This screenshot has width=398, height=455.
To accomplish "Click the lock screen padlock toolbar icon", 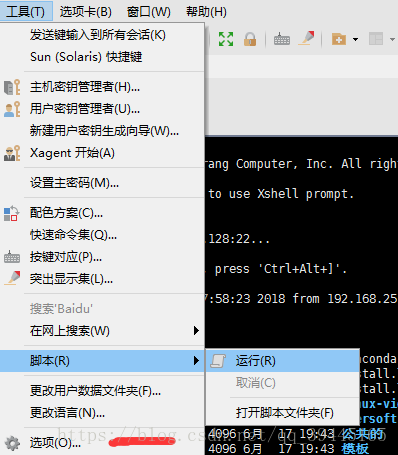I will pyautogui.click(x=250, y=39).
